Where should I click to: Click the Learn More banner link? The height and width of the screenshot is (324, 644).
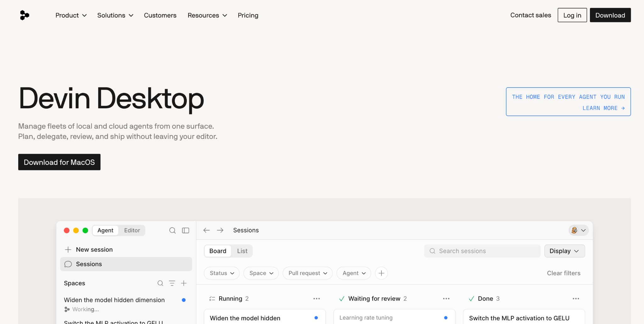click(604, 108)
